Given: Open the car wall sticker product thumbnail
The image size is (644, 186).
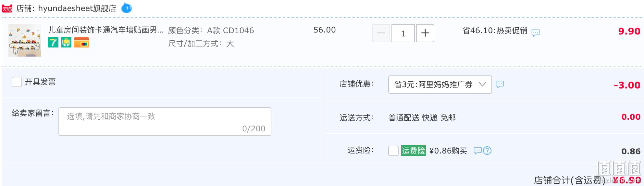Looking at the screenshot, I should (x=25, y=40).
